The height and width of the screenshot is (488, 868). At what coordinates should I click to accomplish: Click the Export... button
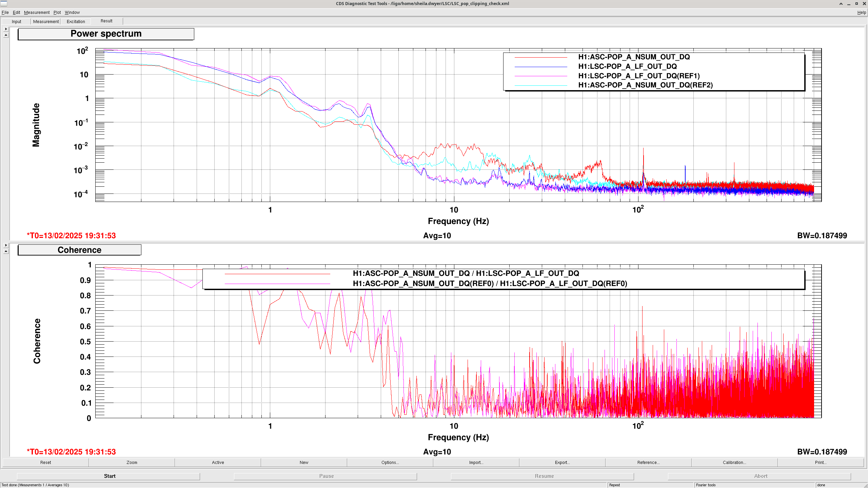click(563, 463)
